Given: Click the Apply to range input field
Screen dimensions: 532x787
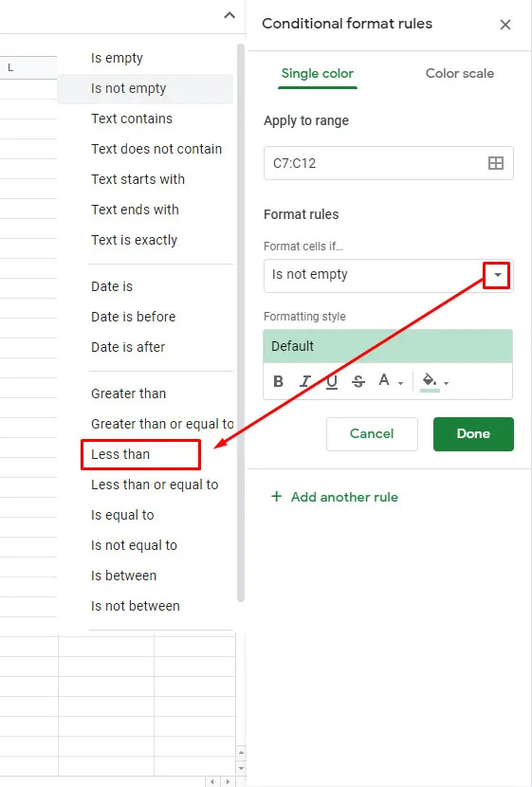Looking at the screenshot, I should (389, 163).
